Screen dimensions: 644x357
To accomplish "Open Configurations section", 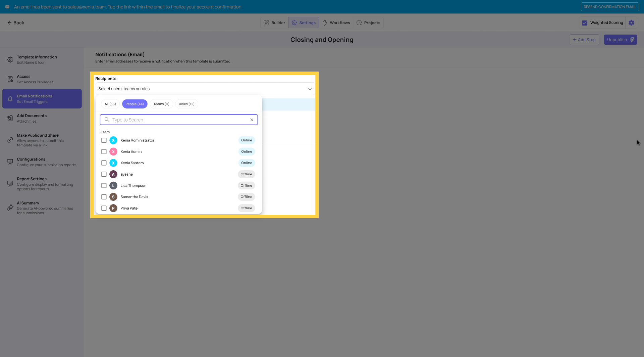I will point(42,162).
